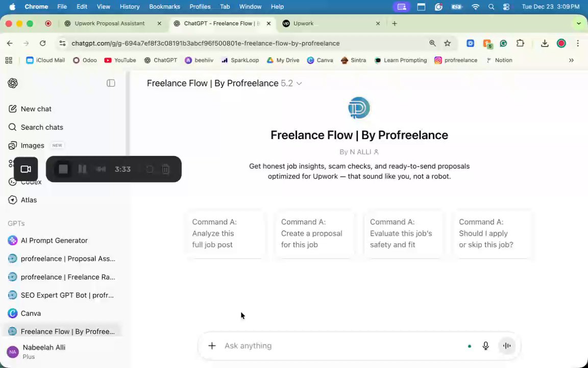The height and width of the screenshot is (368, 588).
Task: Open the Chrome three-dot menu
Action: point(578,43)
